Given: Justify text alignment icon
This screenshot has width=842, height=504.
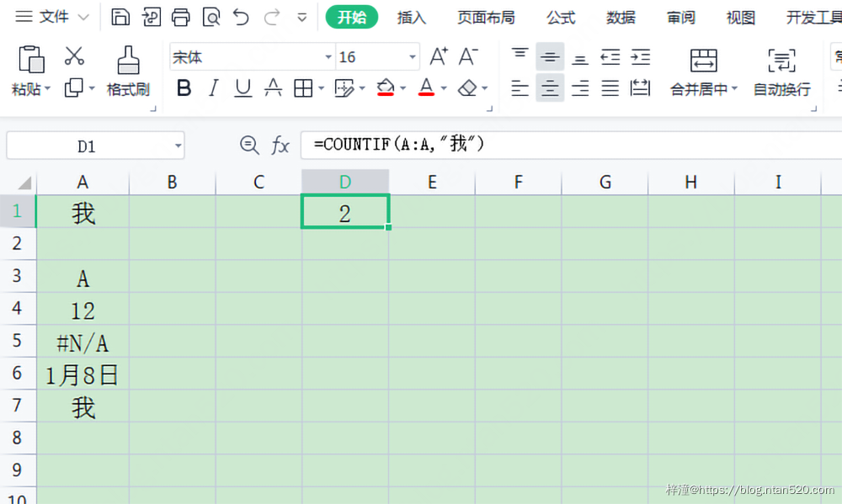Looking at the screenshot, I should (610, 88).
